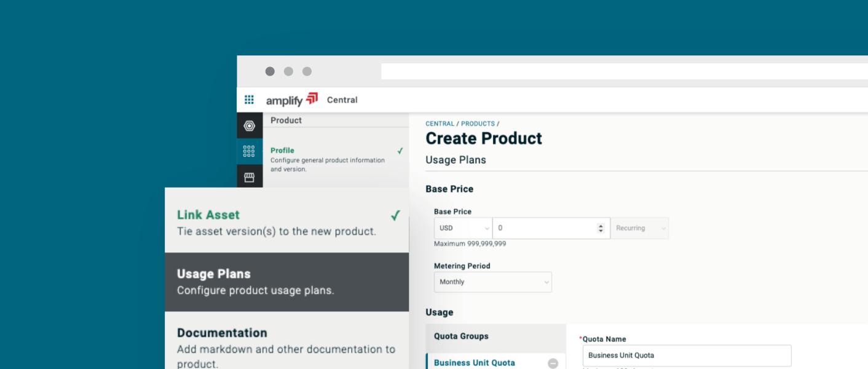Select Business Unit Quota in Quota Groups

click(x=475, y=363)
